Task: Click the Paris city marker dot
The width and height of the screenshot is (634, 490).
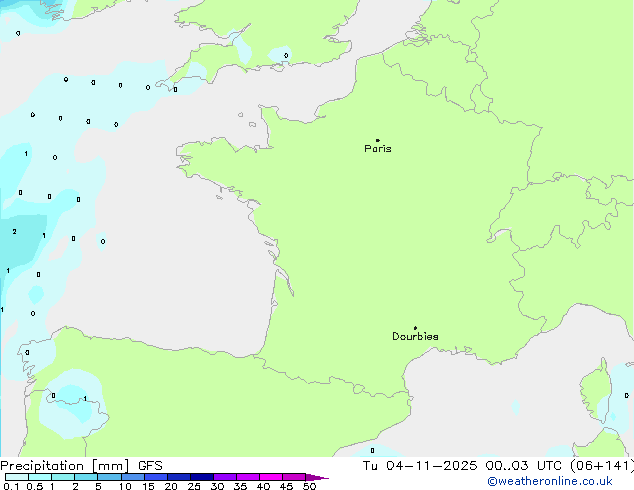Action: (x=378, y=140)
